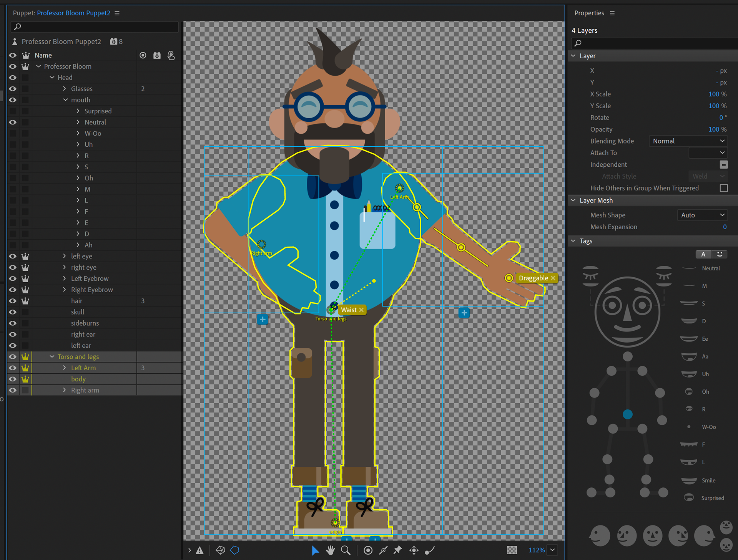Click the warning triangle icon
Image resolution: width=738 pixels, height=560 pixels.
(199, 550)
